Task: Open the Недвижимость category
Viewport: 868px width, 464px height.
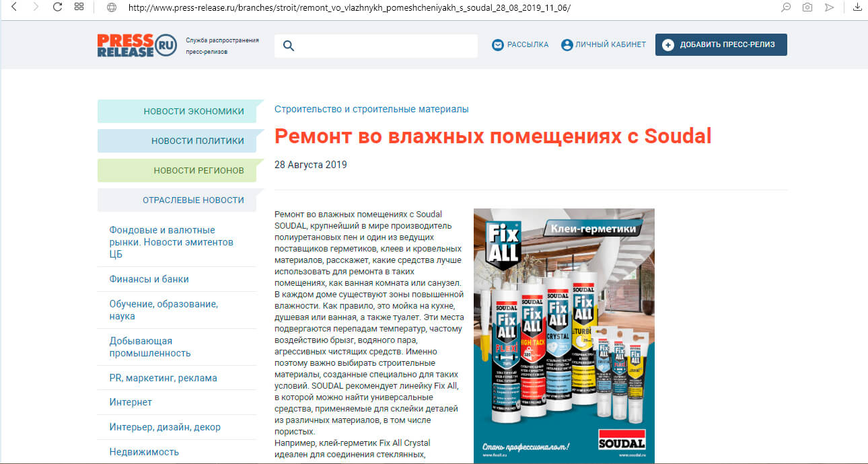Action: coord(144,452)
